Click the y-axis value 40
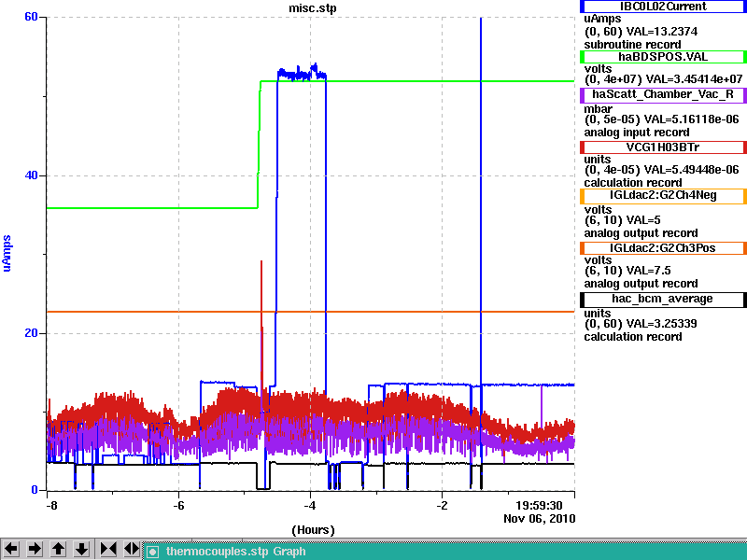The height and width of the screenshot is (560, 747). coord(31,175)
